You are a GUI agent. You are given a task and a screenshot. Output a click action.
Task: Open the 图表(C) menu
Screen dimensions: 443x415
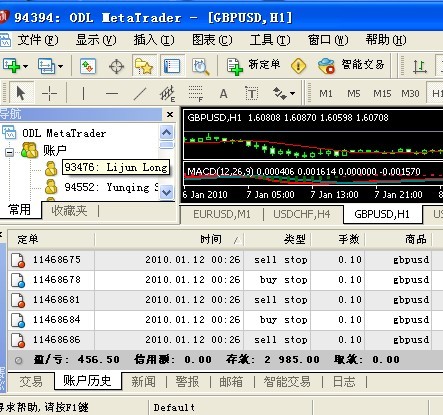[x=212, y=40]
